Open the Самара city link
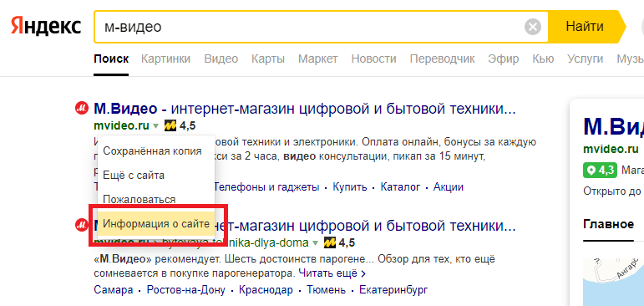 [114, 290]
